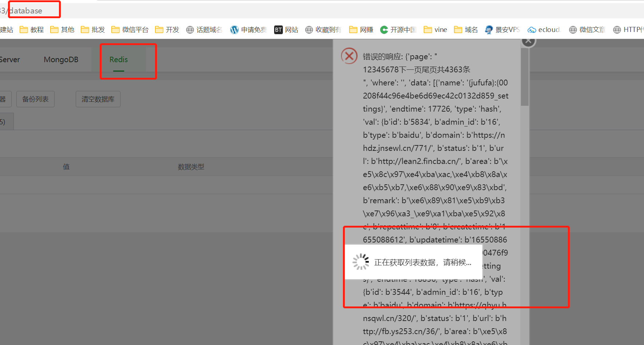Switch to the Redis tab
The image size is (644, 345).
(x=119, y=60)
